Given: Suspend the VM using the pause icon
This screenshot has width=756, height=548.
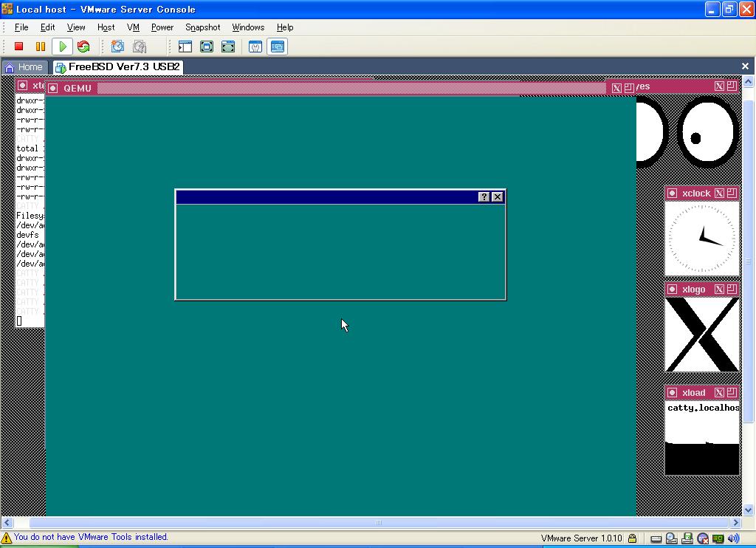Looking at the screenshot, I should (x=41, y=47).
